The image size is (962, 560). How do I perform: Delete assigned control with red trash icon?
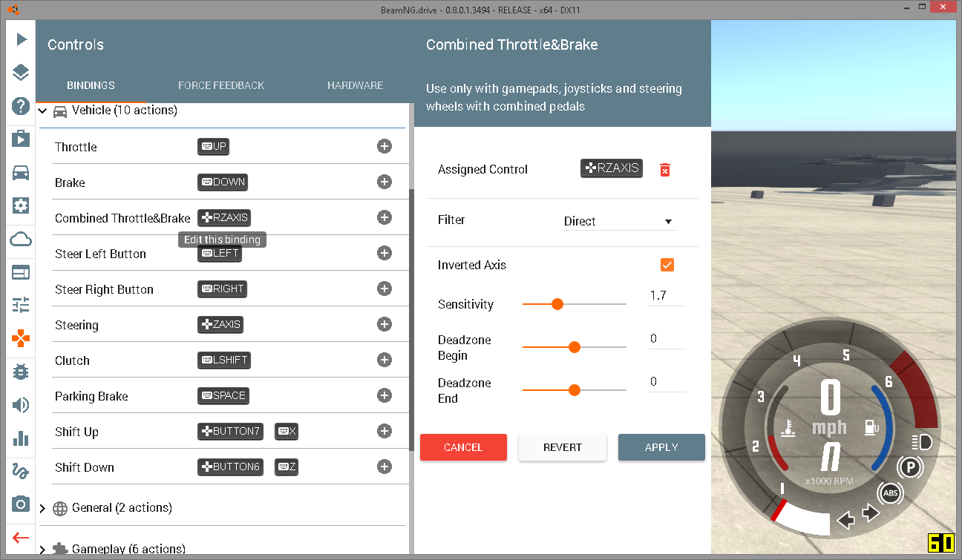pyautogui.click(x=665, y=170)
